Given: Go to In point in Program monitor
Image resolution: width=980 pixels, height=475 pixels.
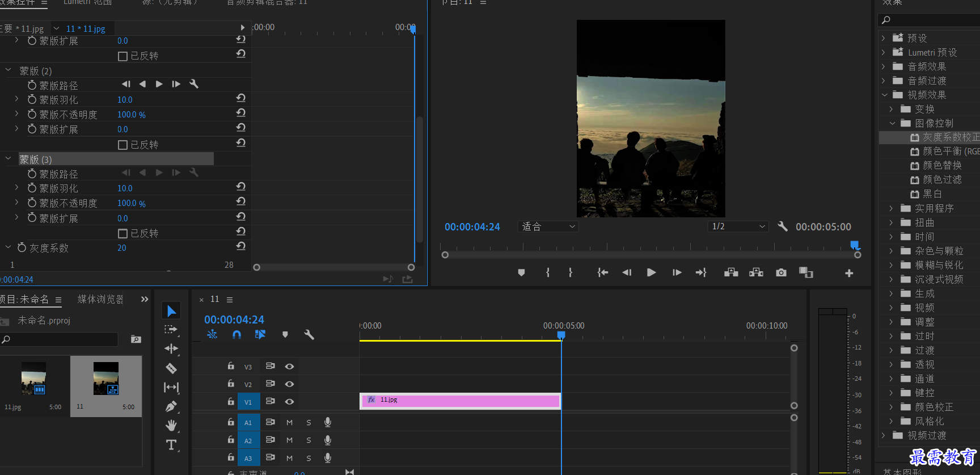Looking at the screenshot, I should click(x=602, y=272).
